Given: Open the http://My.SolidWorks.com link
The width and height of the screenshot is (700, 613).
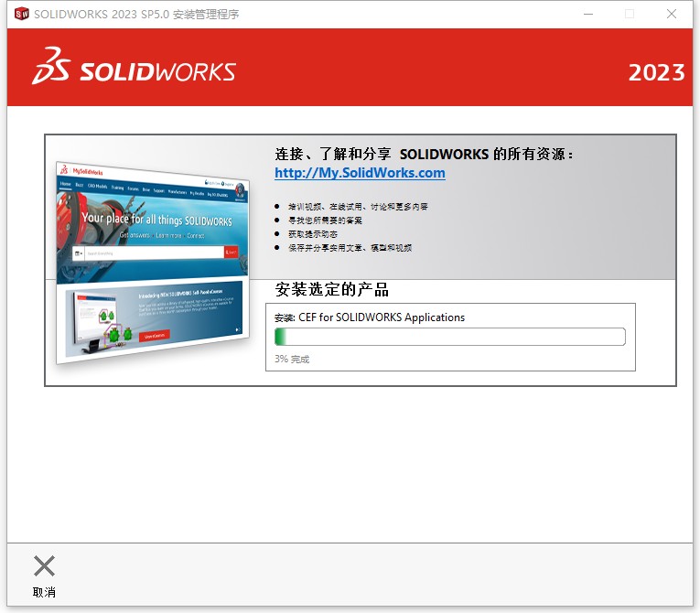Looking at the screenshot, I should point(360,173).
